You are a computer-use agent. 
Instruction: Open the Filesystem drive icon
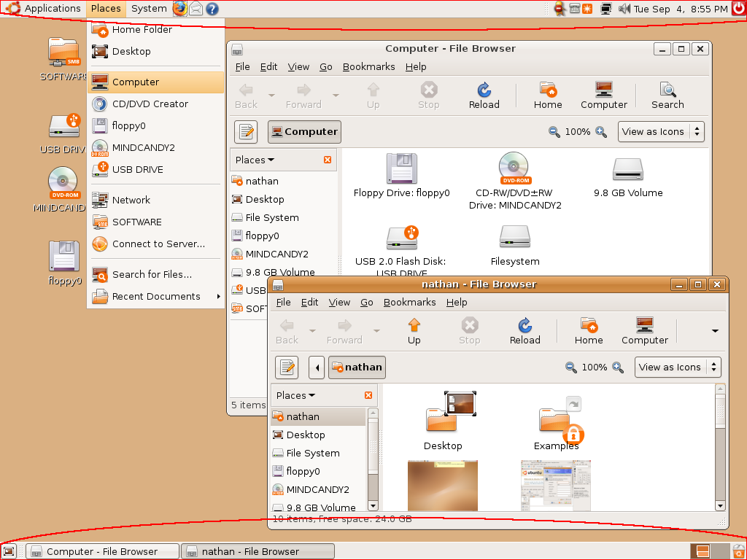tap(515, 246)
